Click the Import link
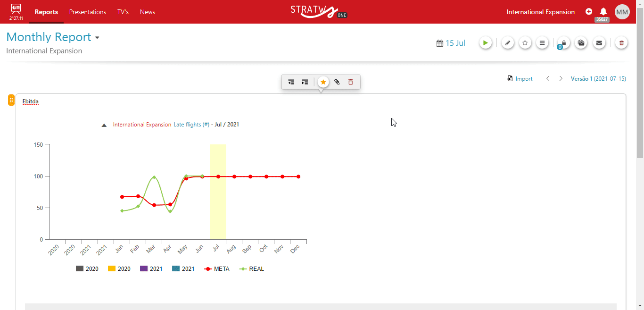Viewport: 644px width, 310px height. click(524, 79)
